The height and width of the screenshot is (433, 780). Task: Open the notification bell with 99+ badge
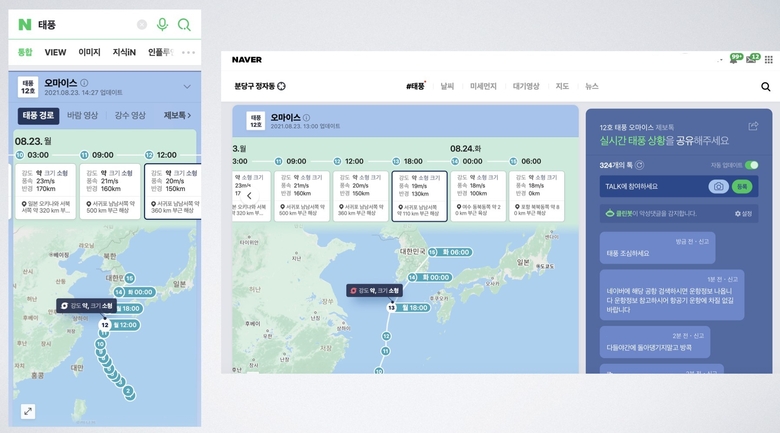click(x=734, y=59)
